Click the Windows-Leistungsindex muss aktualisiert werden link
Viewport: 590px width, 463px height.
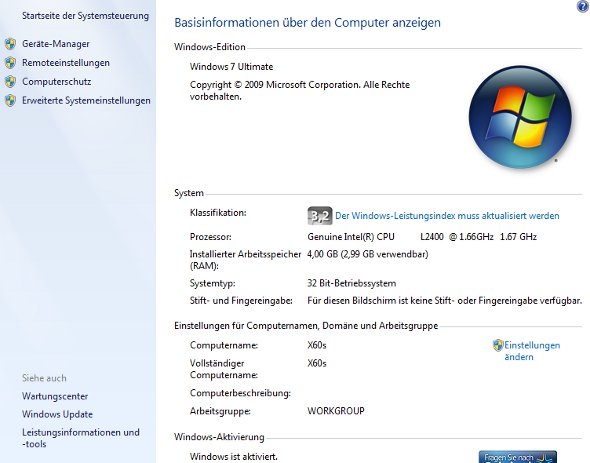[x=447, y=216]
